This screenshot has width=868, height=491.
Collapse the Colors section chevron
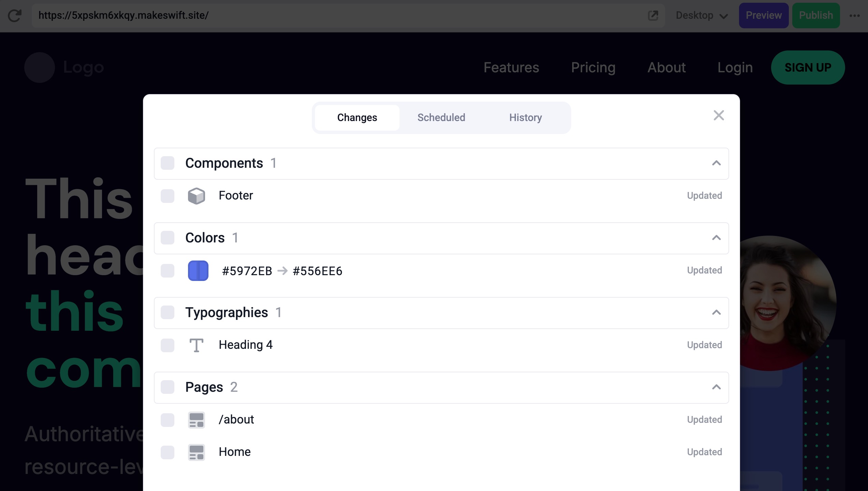pyautogui.click(x=716, y=238)
